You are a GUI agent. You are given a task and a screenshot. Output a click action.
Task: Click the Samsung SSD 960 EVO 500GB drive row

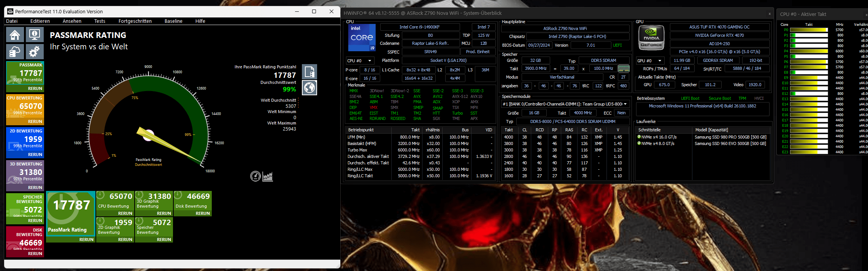point(703,143)
